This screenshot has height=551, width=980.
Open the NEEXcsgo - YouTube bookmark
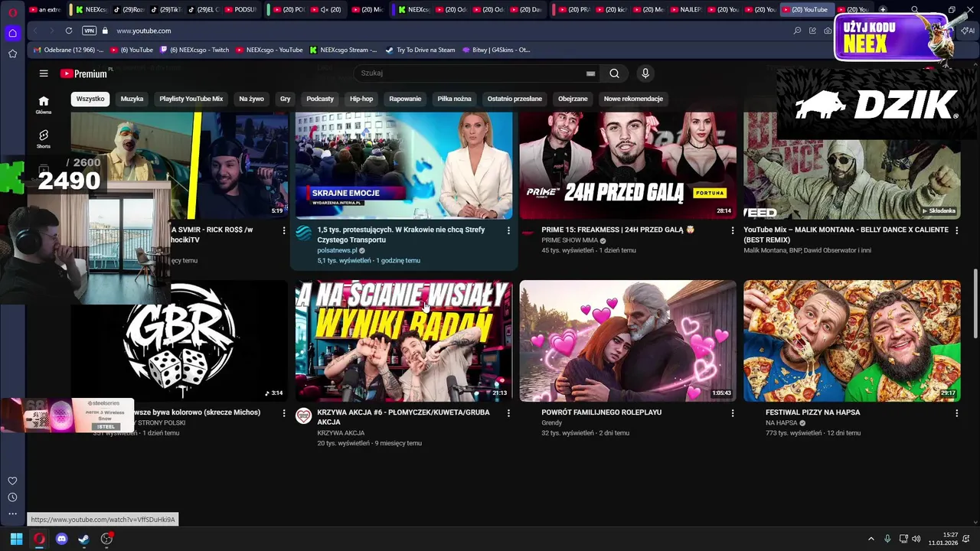tap(269, 50)
